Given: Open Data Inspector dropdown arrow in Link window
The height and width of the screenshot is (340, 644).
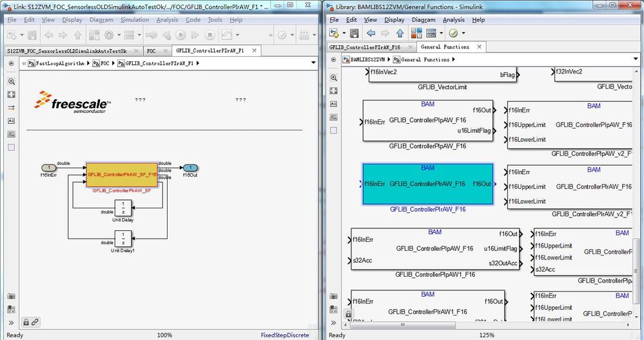Looking at the screenshot, I should pos(237,35).
